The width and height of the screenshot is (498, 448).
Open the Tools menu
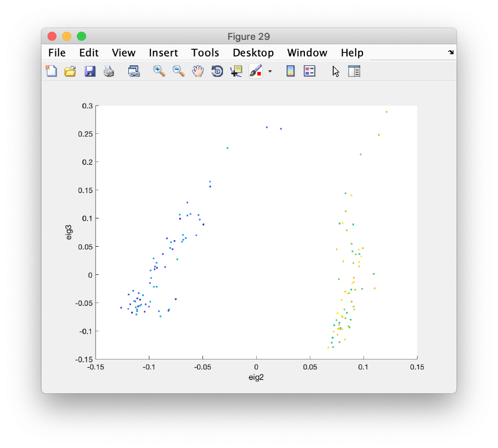(205, 53)
